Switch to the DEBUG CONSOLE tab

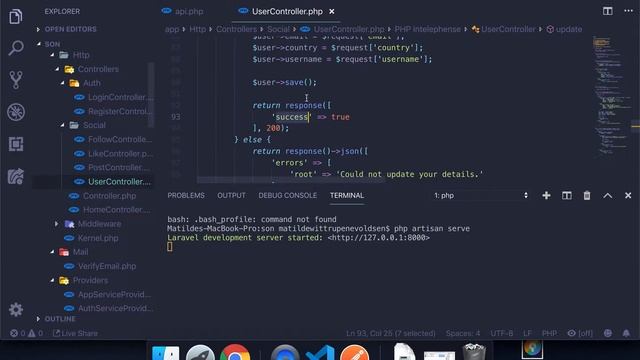pyautogui.click(x=287, y=196)
